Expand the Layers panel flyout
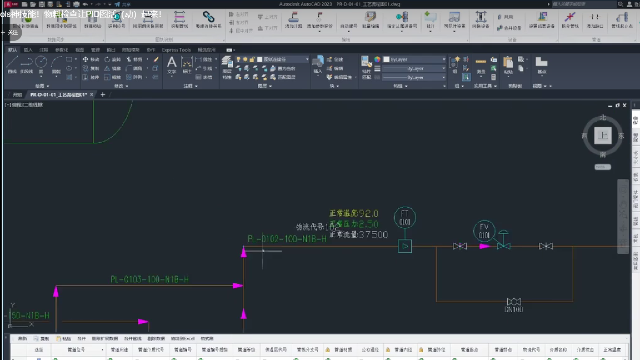The height and width of the screenshot is (360, 640). 264,86
